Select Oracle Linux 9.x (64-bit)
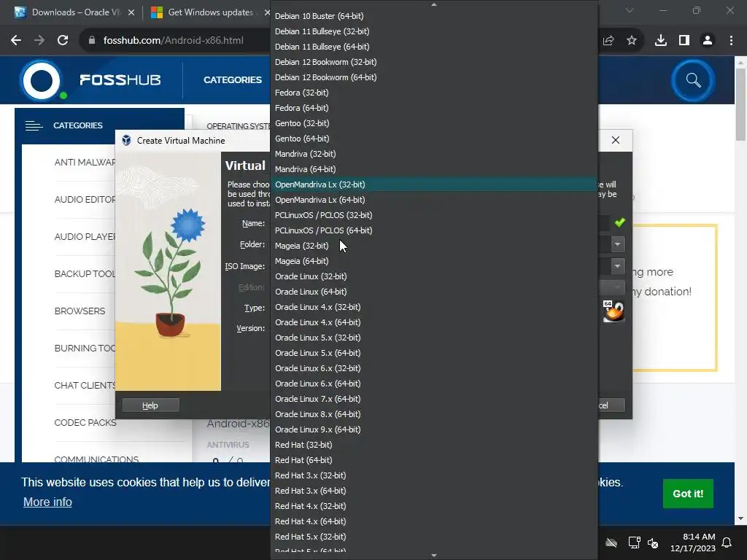The image size is (747, 560). (434, 429)
